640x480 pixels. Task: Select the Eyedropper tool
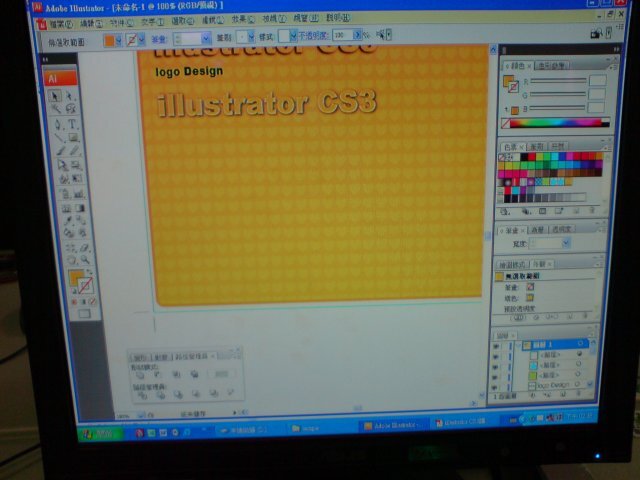tap(68, 221)
